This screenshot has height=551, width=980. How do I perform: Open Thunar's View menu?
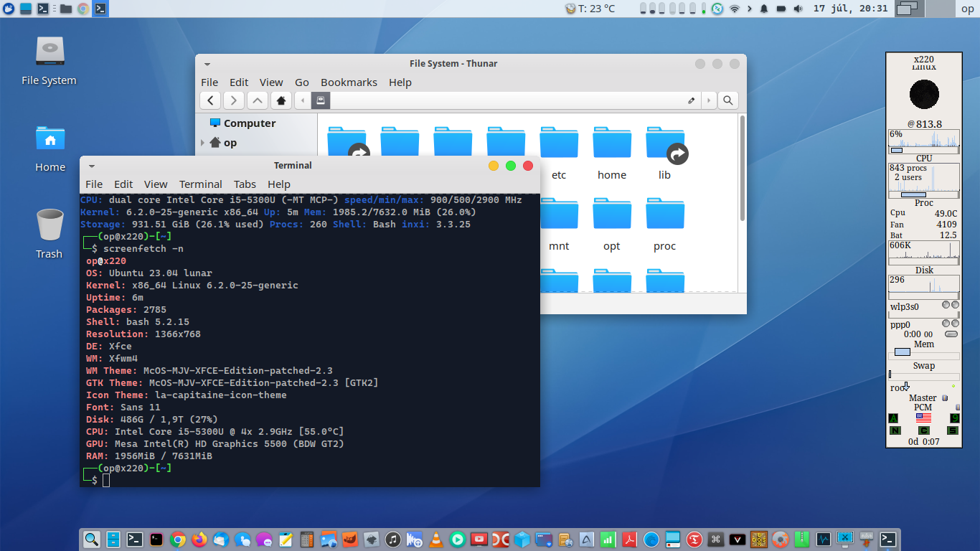[271, 83]
